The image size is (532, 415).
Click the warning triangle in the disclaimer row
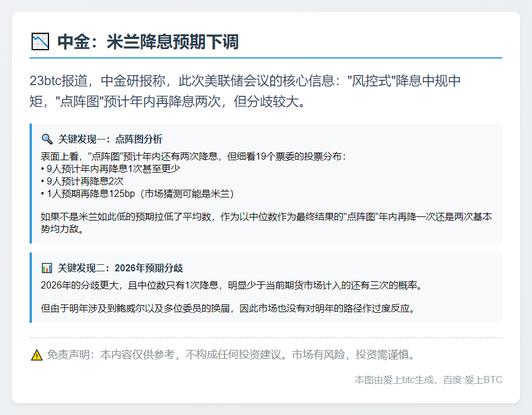35,355
